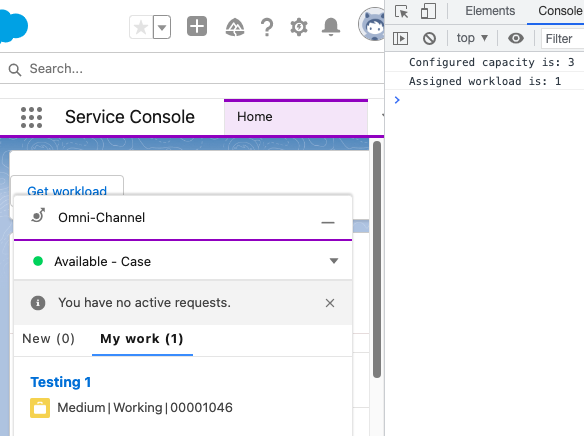Click the Omni-Channel utility icon

click(x=38, y=216)
